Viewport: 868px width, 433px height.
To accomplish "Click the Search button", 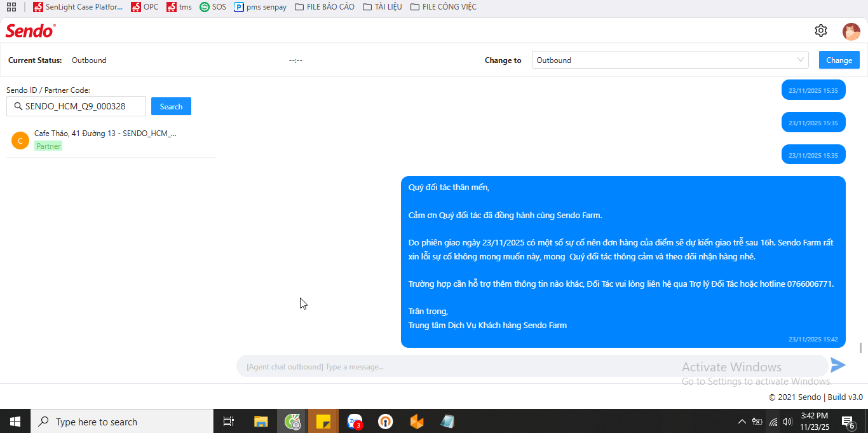I will 171,106.
